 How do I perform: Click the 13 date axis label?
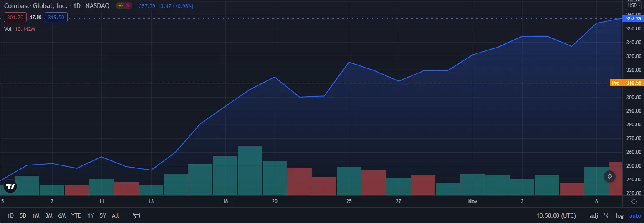[151, 201]
